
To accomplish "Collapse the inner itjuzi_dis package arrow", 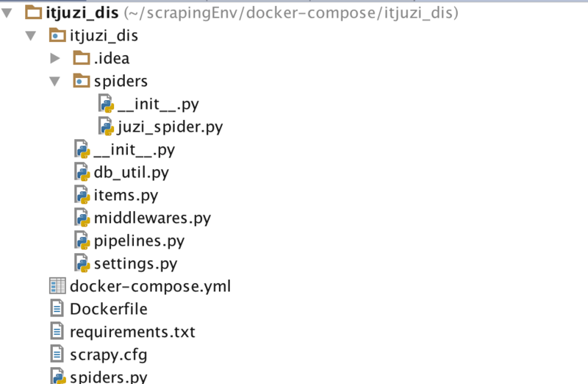I will [31, 35].
